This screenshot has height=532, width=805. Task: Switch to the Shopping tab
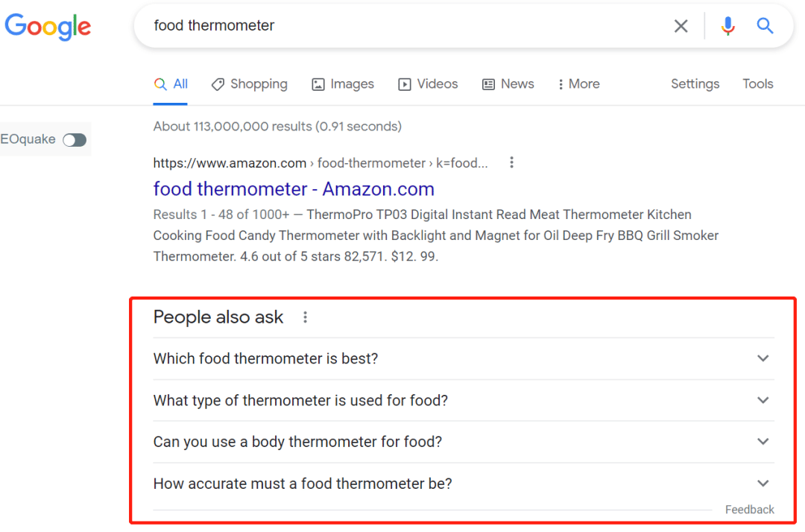pos(250,84)
